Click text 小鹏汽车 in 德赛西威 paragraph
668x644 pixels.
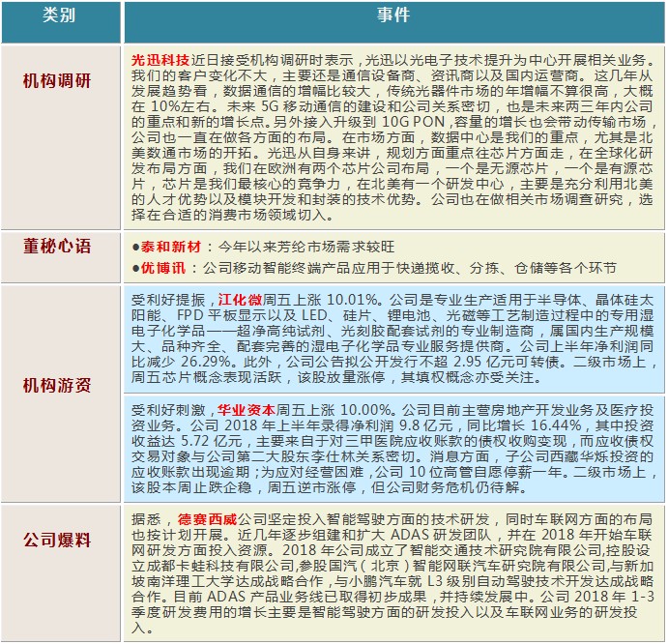coord(378,581)
